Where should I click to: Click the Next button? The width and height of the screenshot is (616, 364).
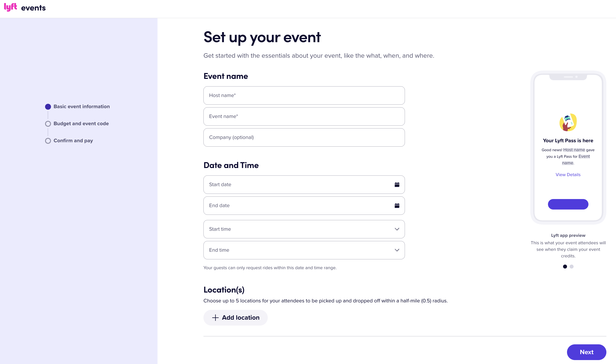586,352
